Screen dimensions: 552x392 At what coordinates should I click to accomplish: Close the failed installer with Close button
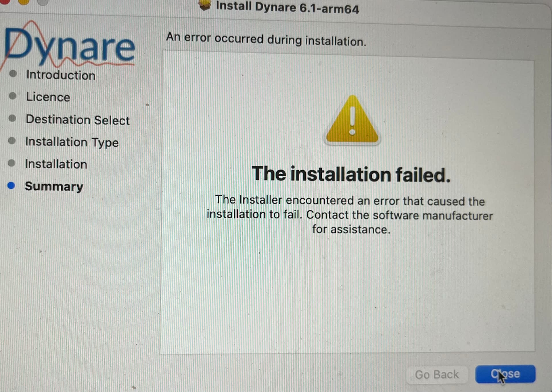tap(505, 374)
